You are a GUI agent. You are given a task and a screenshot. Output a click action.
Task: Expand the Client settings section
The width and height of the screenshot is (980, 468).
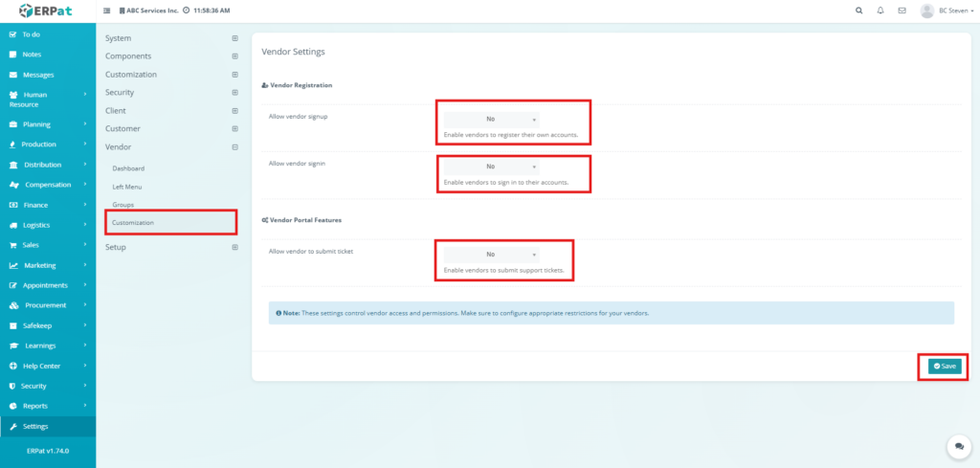[235, 111]
